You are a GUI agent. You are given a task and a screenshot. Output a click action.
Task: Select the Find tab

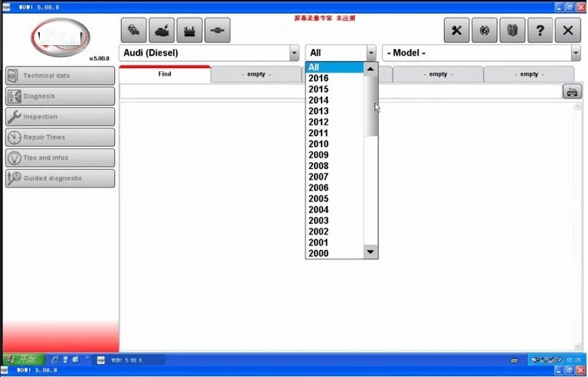pyautogui.click(x=165, y=74)
